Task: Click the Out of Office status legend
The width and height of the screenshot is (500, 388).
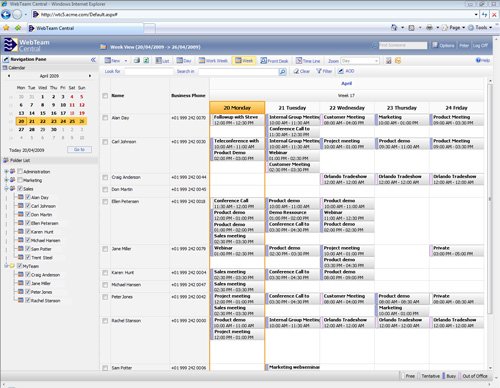Action: pyautogui.click(x=474, y=376)
